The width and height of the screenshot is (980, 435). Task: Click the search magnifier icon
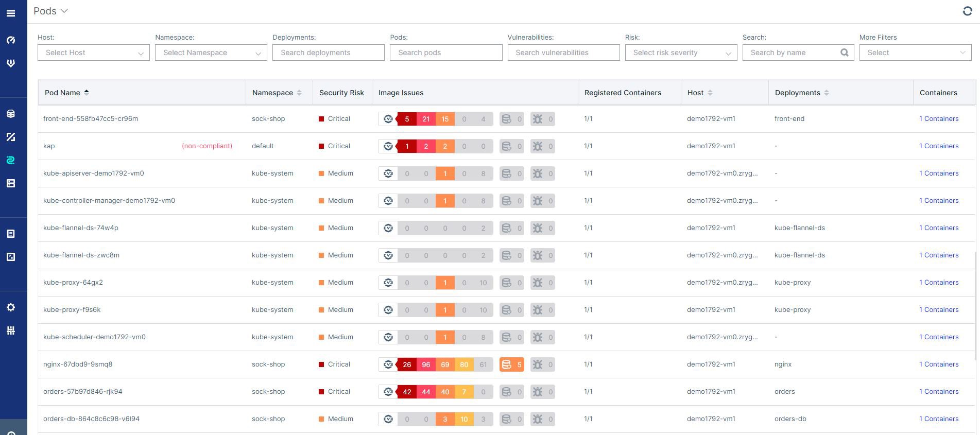[844, 53]
